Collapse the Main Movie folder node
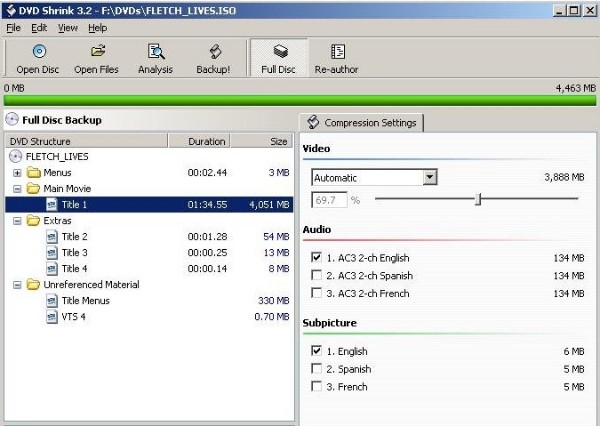The width and height of the screenshot is (600, 426). click(x=17, y=189)
